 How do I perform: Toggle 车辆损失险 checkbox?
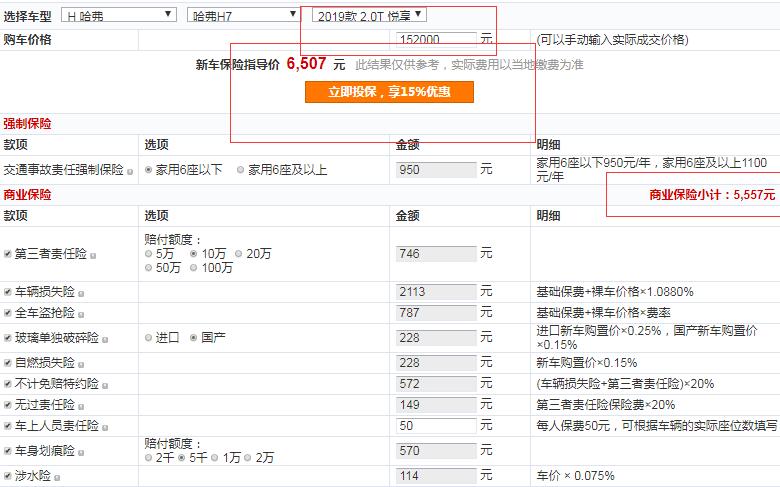[7, 292]
